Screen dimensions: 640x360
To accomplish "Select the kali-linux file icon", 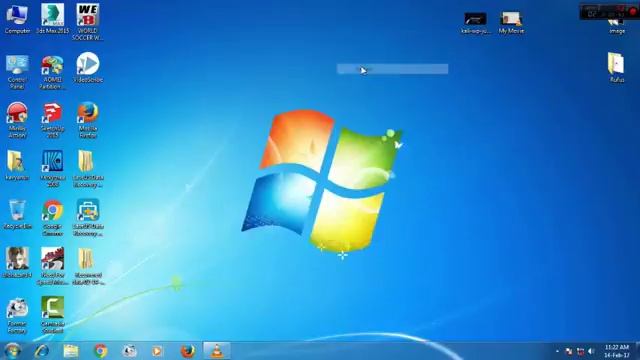I will pos(475,23).
